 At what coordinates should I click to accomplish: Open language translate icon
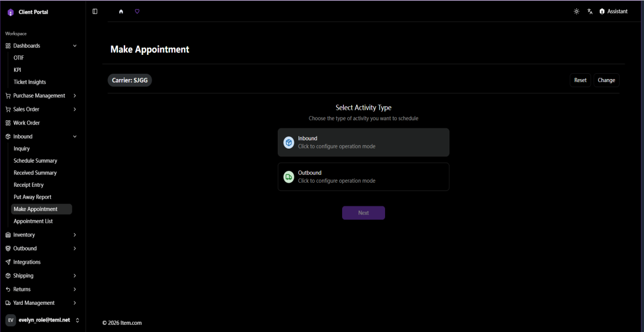(x=590, y=12)
